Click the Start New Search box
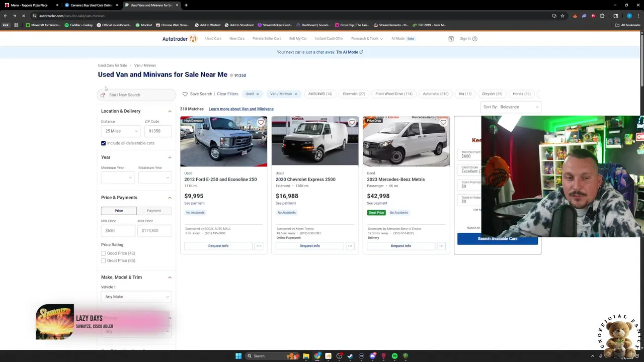644x362 pixels. tap(137, 95)
